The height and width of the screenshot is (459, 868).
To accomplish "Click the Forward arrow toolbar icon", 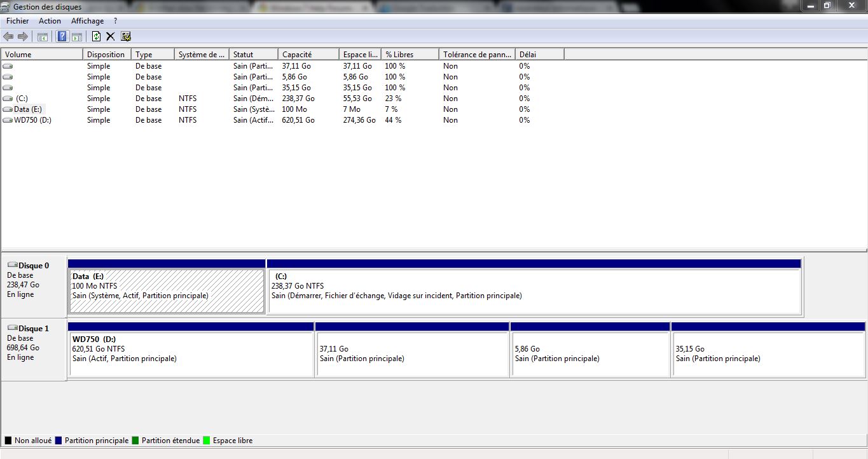I will 23,36.
